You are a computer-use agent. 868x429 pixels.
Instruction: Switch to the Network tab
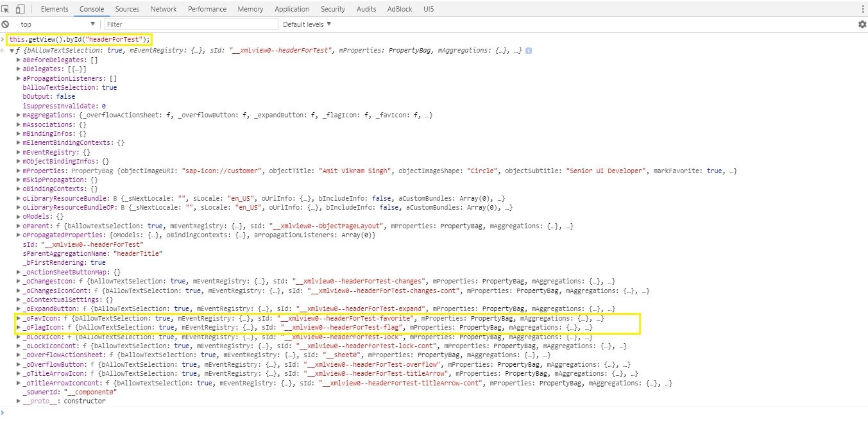tap(164, 9)
